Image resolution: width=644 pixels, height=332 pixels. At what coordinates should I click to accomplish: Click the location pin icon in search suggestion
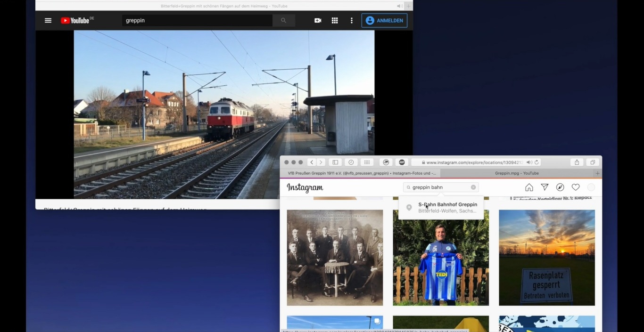coord(409,208)
